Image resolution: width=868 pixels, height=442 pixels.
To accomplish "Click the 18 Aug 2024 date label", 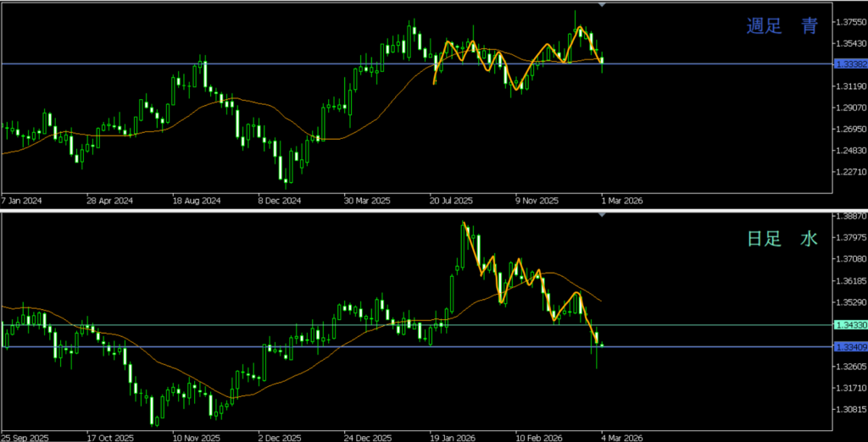I will click(196, 202).
